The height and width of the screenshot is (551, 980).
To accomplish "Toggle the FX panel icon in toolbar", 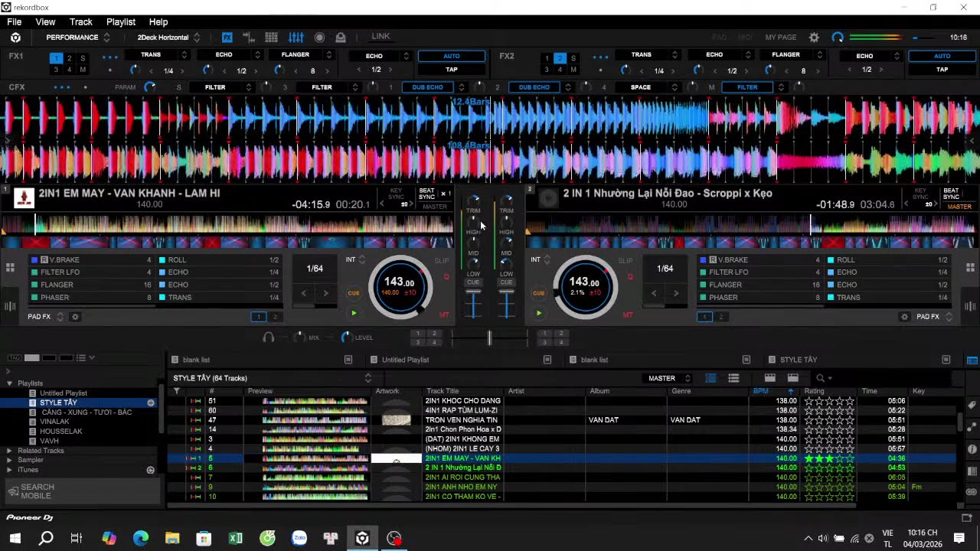I will tap(227, 37).
